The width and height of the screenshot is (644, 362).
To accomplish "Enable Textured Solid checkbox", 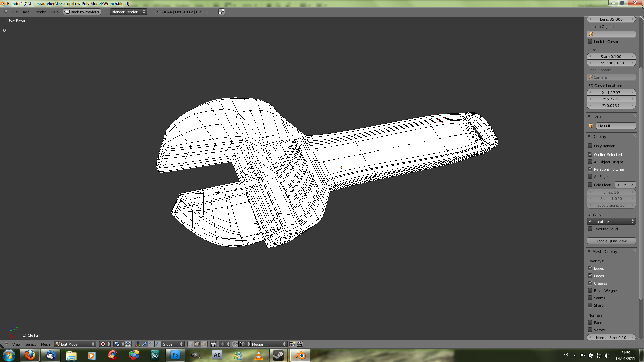I will [590, 229].
